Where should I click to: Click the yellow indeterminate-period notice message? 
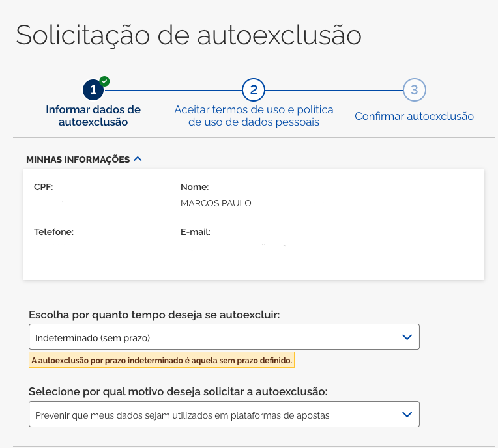click(162, 360)
